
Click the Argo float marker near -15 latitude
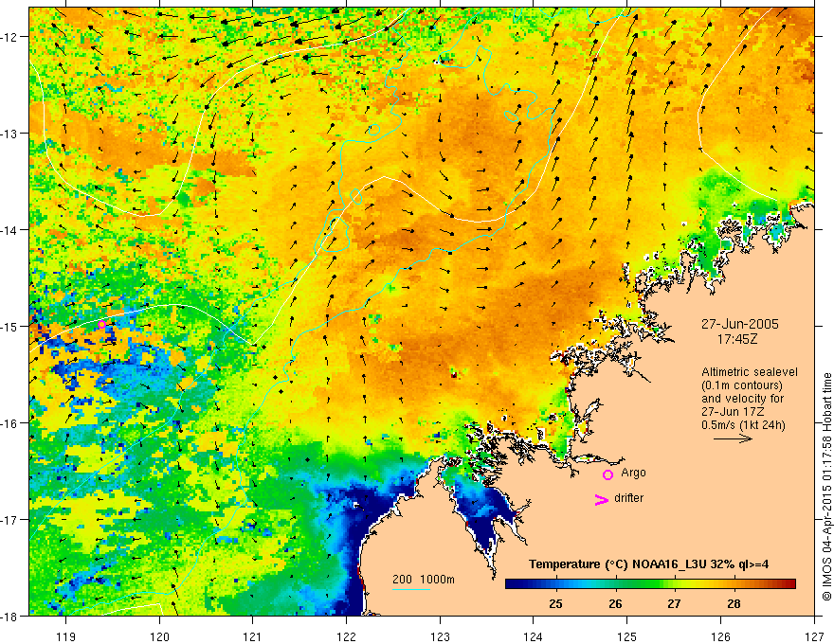tap(101, 324)
